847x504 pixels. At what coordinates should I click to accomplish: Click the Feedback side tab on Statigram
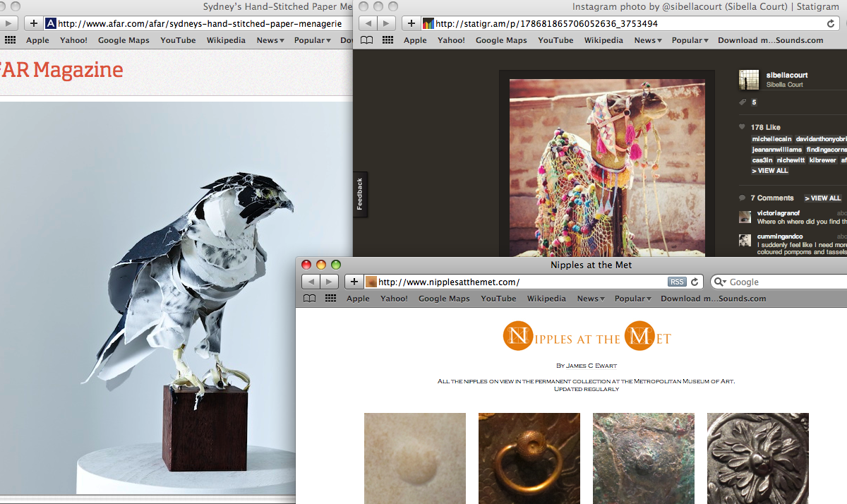360,194
